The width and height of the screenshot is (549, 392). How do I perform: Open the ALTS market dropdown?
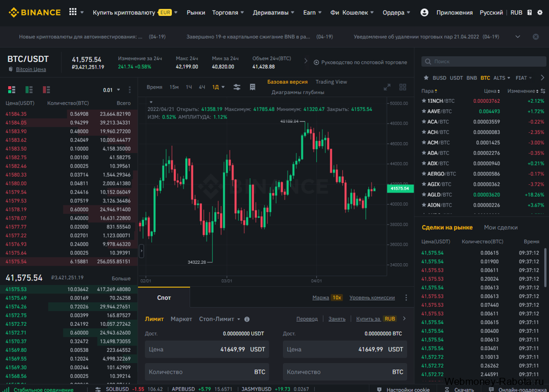click(x=502, y=78)
